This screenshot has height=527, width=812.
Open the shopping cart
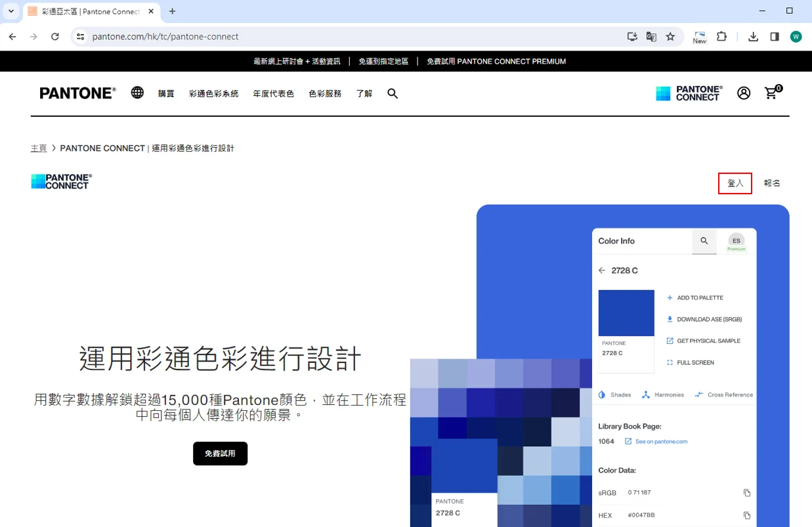[771, 93]
